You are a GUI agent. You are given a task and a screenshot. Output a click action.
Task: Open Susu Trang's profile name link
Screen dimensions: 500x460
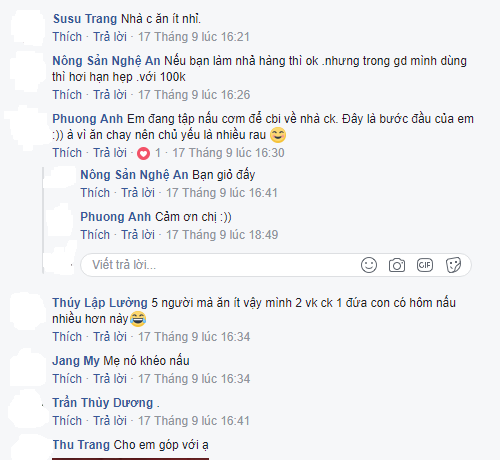[x=85, y=19]
